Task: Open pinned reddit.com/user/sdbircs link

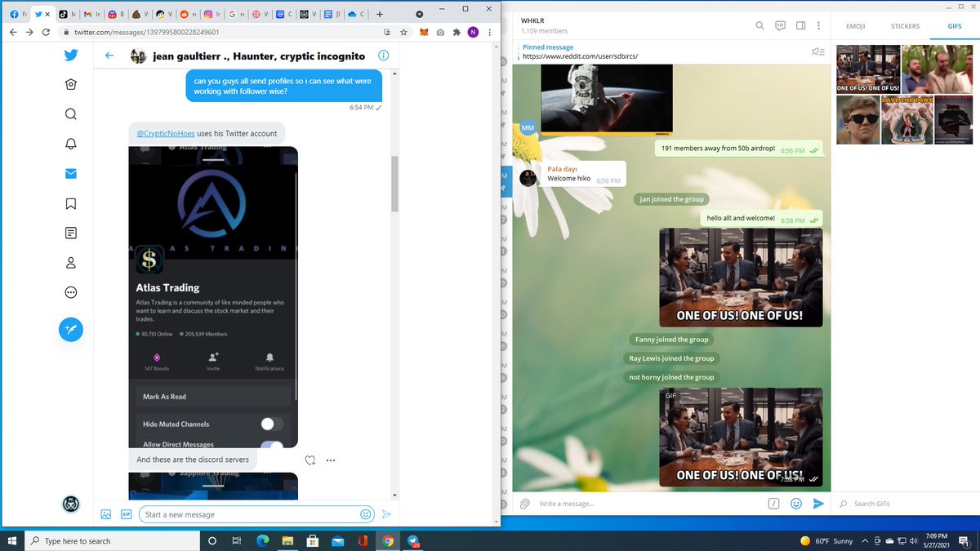Action: (x=580, y=56)
